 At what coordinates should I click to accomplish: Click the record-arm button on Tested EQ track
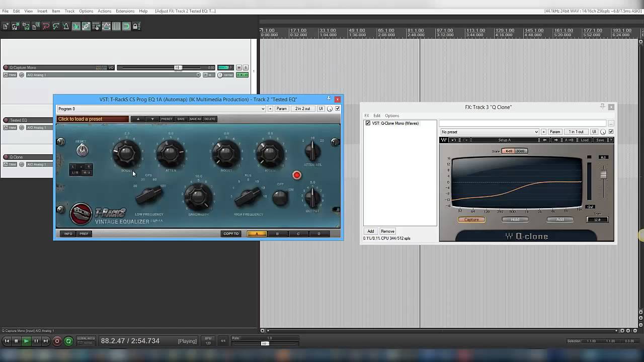6,120
